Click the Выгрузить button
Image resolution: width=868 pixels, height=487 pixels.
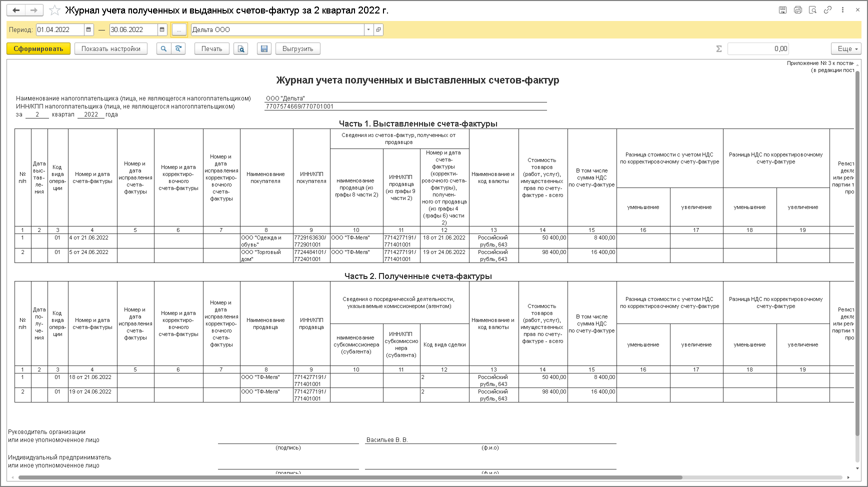tap(298, 48)
